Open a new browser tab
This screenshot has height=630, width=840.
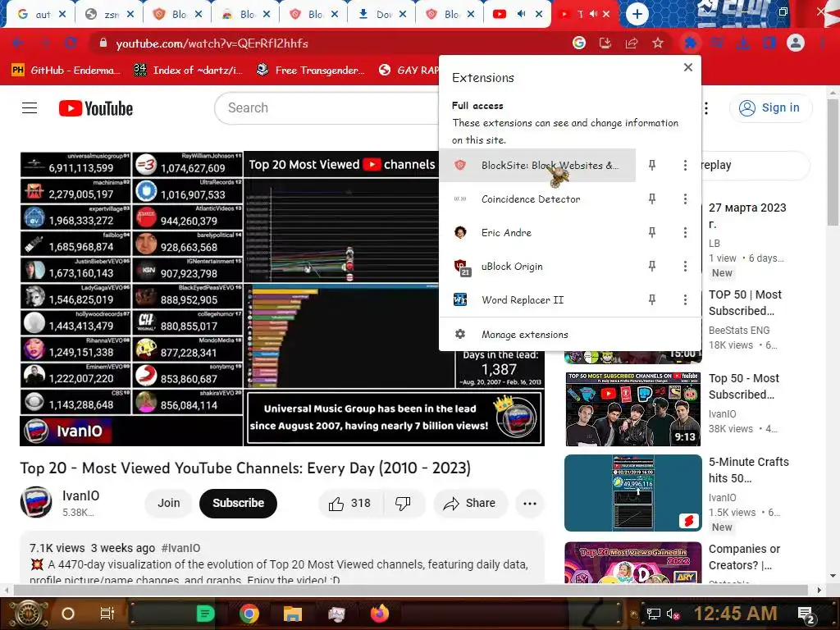pyautogui.click(x=637, y=14)
